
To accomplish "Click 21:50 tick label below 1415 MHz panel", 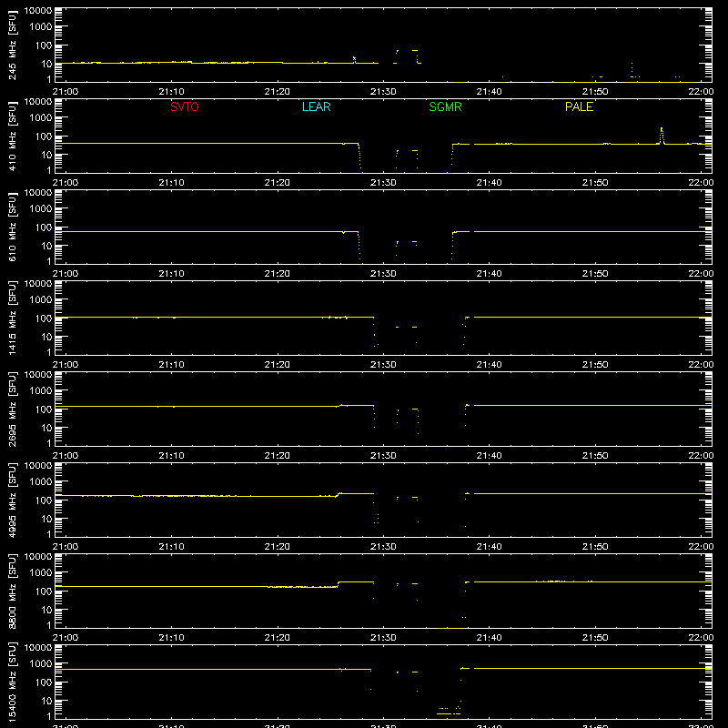I will (595, 365).
